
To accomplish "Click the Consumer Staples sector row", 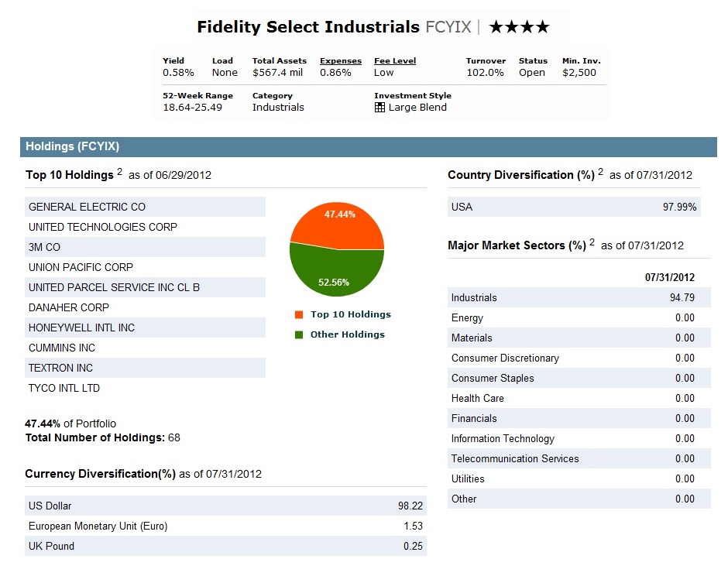I will [579, 379].
